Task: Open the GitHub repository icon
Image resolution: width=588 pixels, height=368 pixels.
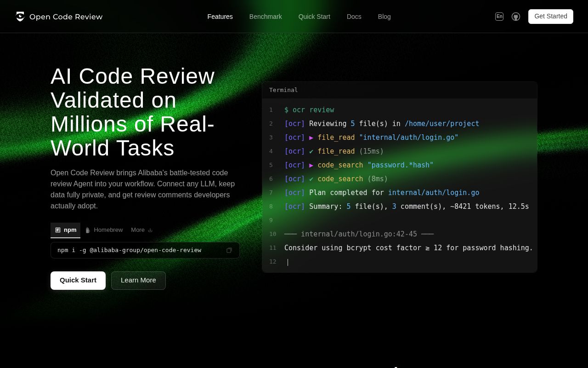Action: pyautogui.click(x=516, y=17)
